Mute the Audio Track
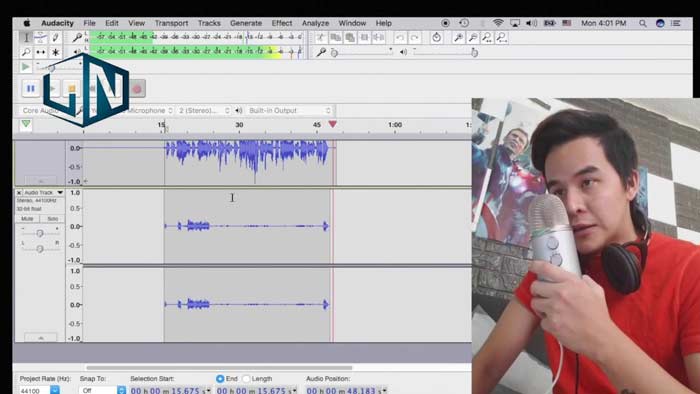 click(27, 219)
